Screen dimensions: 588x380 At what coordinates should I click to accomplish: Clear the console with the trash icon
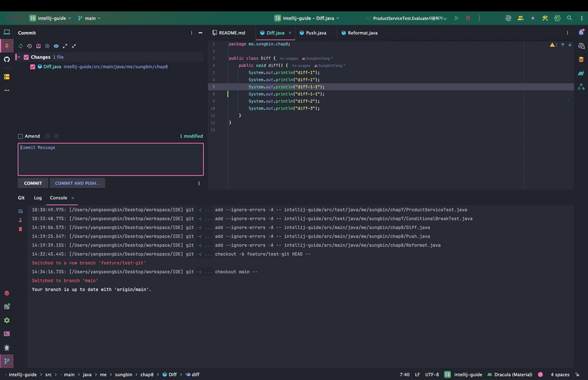tap(21, 229)
